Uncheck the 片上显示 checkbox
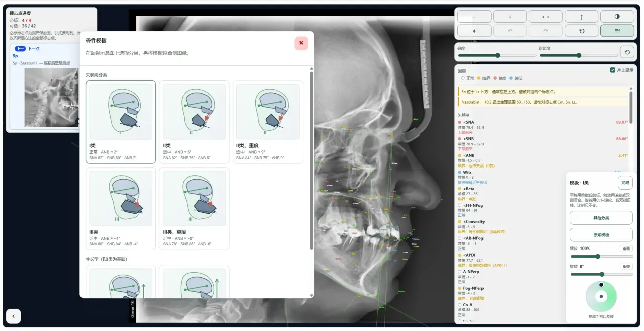Image resolution: width=644 pixels, height=331 pixels. point(612,70)
